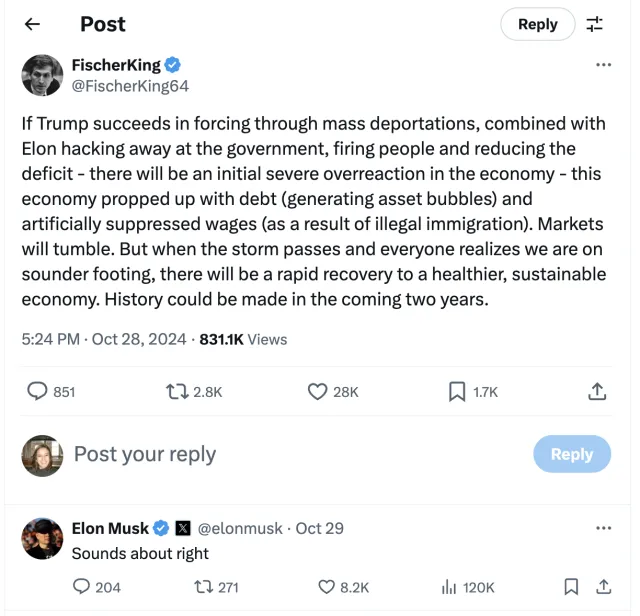Open Elon Musk's profile avatar

click(42, 538)
